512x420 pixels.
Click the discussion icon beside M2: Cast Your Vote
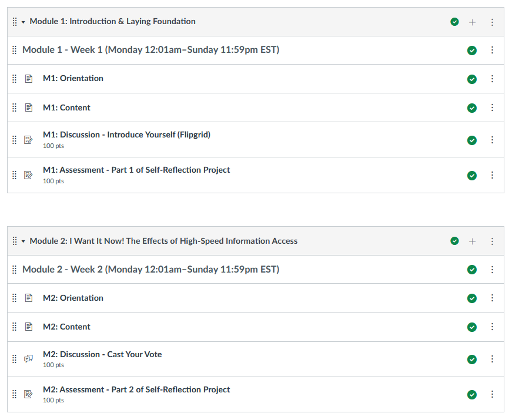(x=28, y=359)
